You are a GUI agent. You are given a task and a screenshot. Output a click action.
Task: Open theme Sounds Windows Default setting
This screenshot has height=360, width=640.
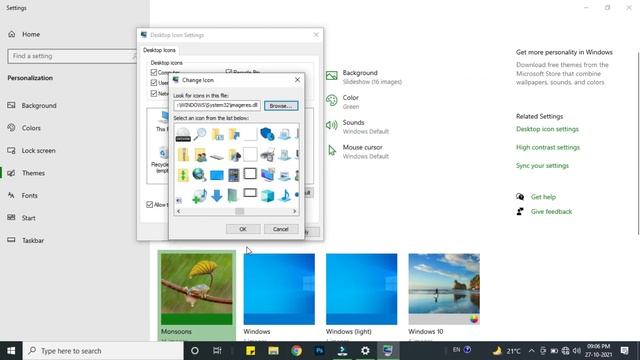(357, 127)
